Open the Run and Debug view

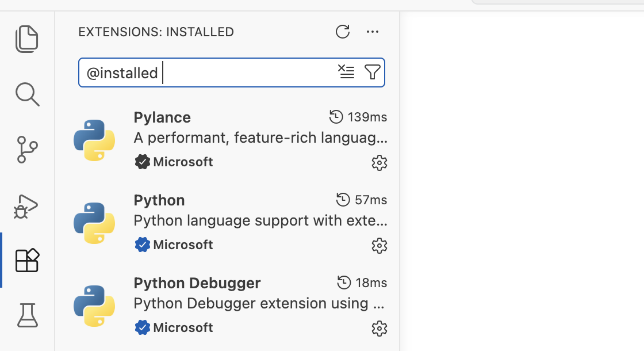pyautogui.click(x=26, y=207)
